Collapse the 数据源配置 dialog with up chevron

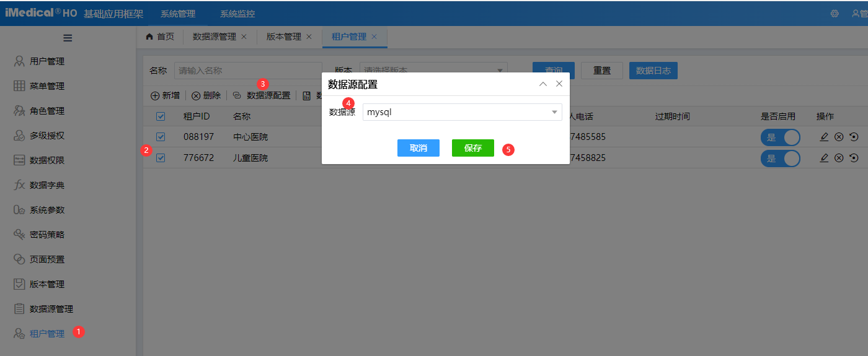pos(543,84)
